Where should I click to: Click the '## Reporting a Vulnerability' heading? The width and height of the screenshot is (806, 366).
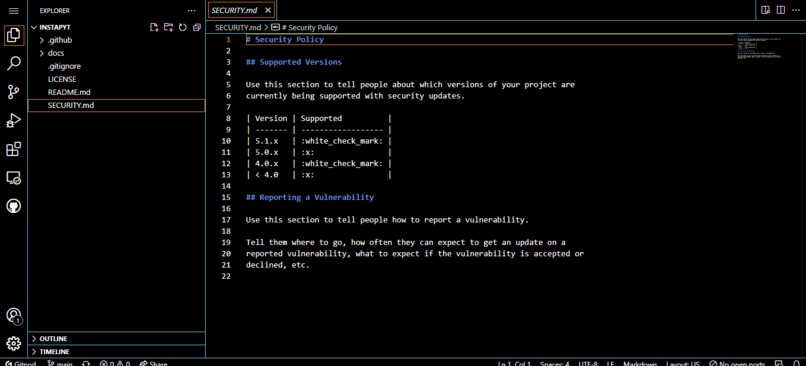[x=309, y=197]
